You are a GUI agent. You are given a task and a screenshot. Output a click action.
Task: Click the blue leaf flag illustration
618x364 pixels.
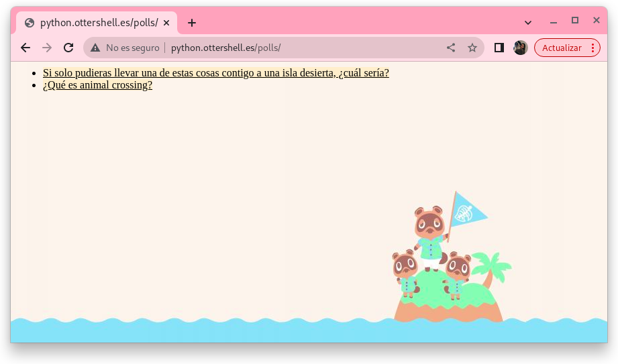[467, 213]
